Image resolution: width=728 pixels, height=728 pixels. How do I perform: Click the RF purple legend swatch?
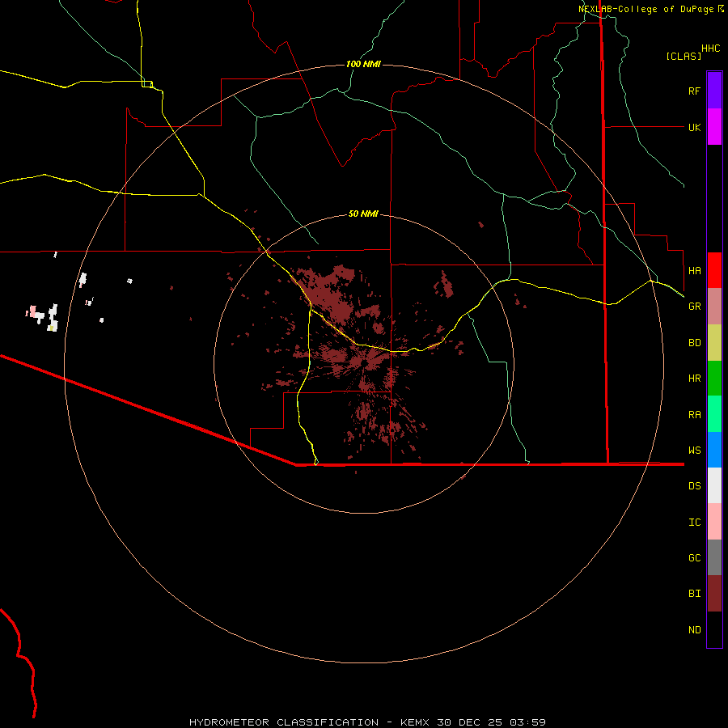[x=714, y=90]
